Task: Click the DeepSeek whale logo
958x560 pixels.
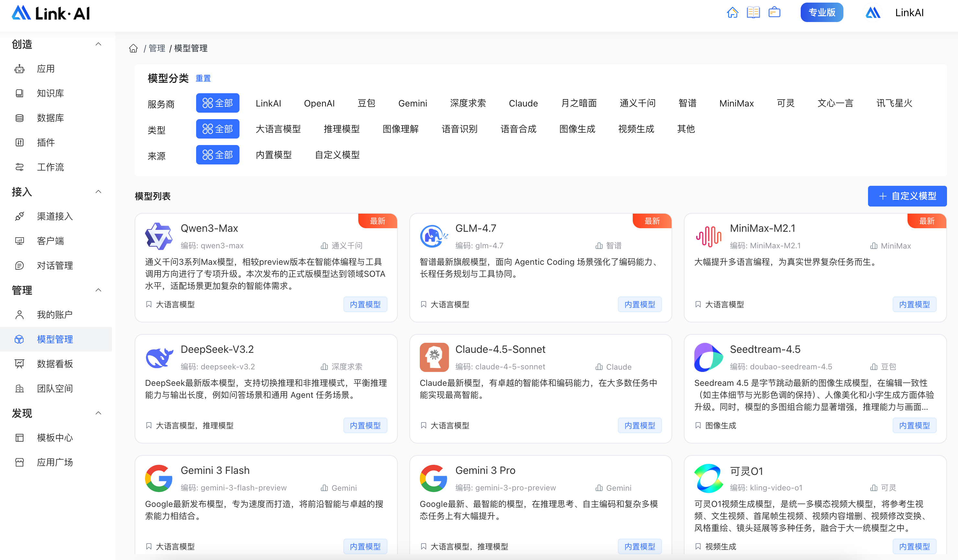Action: 159,357
